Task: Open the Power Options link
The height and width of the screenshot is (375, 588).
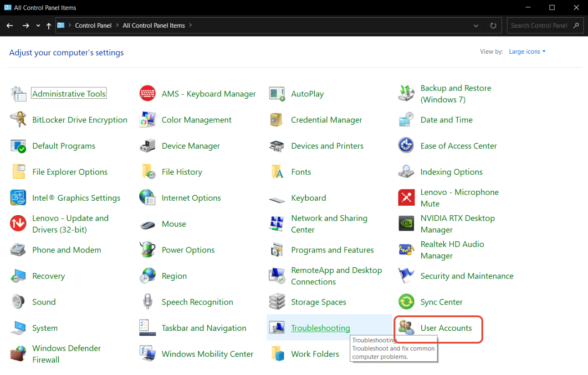Action: 188,250
